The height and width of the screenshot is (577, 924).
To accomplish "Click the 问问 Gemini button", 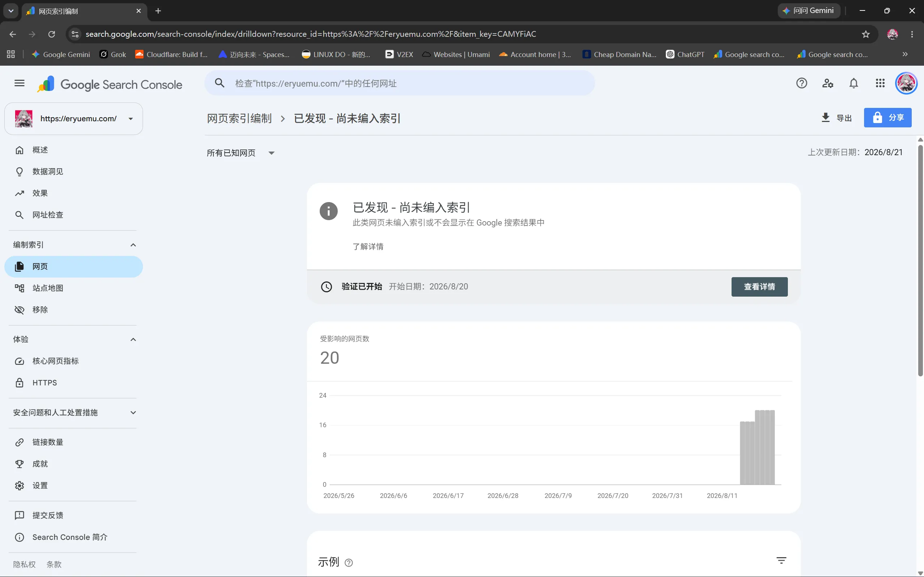I will (x=809, y=11).
